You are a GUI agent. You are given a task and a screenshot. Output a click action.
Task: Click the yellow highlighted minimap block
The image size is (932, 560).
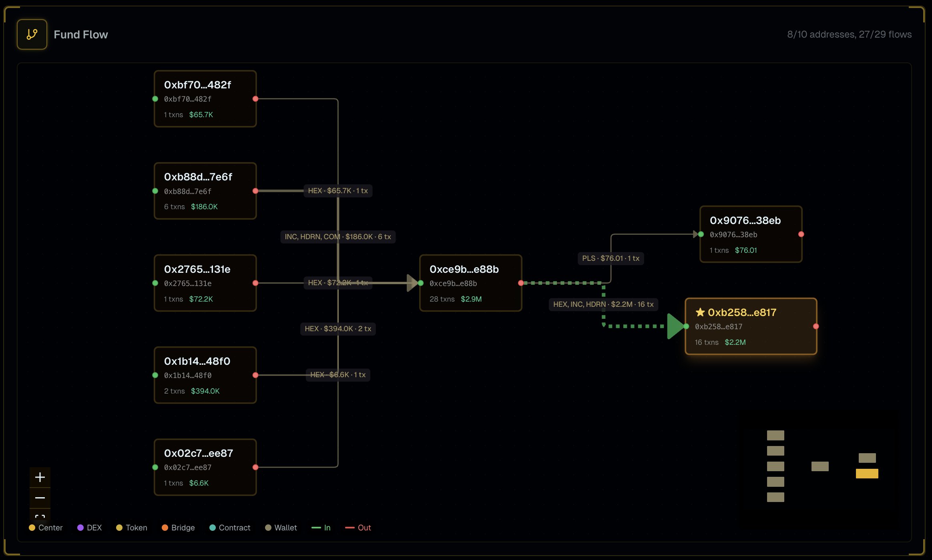(x=867, y=474)
